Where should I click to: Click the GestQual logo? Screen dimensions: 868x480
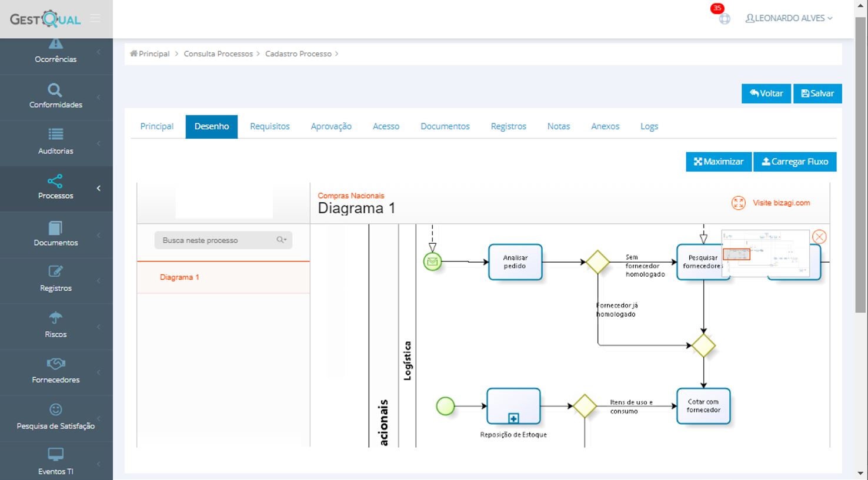click(45, 19)
